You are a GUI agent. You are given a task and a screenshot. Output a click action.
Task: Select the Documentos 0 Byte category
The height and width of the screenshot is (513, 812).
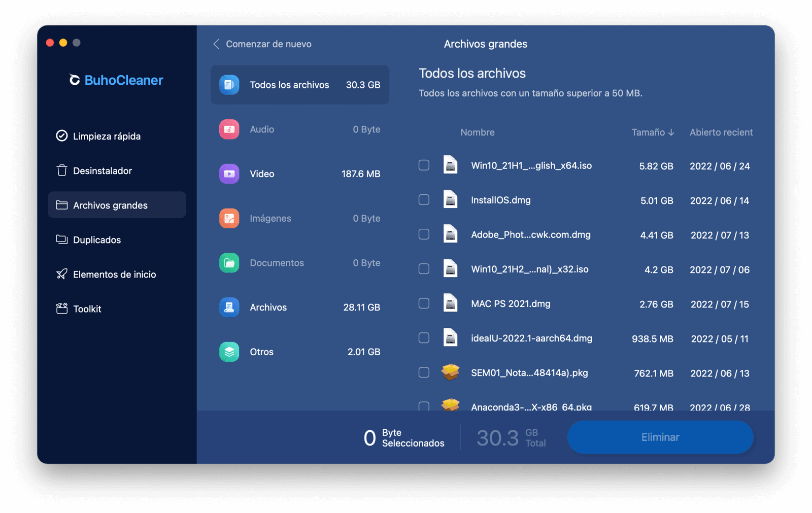300,263
